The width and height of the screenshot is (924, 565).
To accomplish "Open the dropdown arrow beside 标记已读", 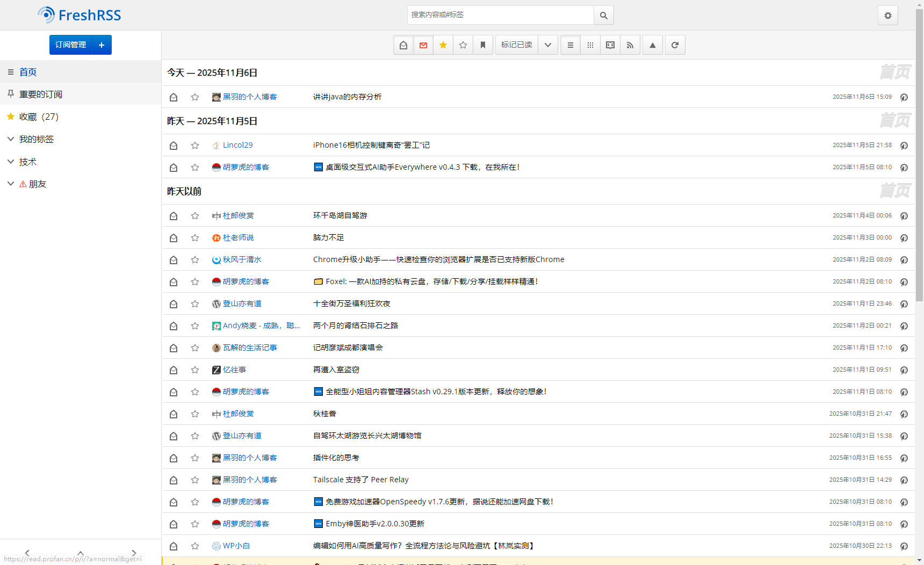I will (547, 45).
